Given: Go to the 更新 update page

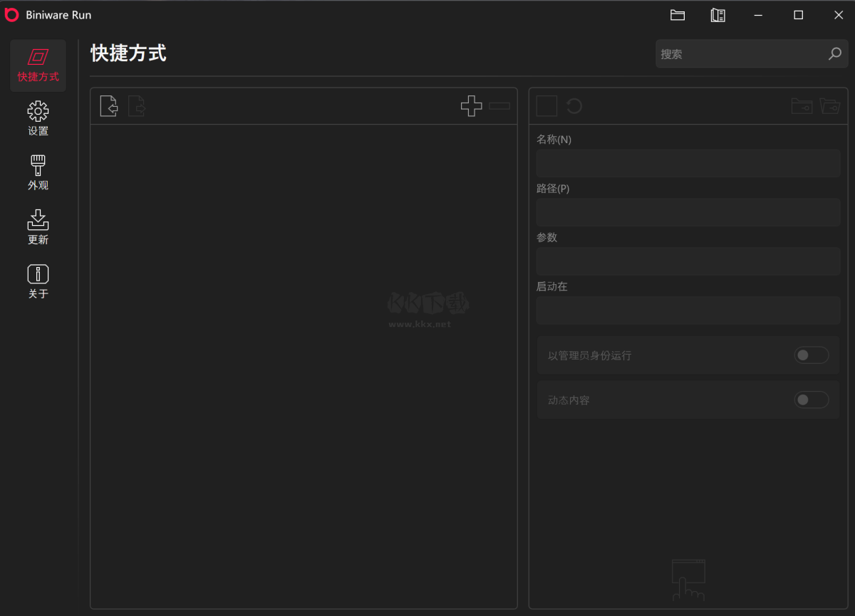Looking at the screenshot, I should [x=38, y=227].
